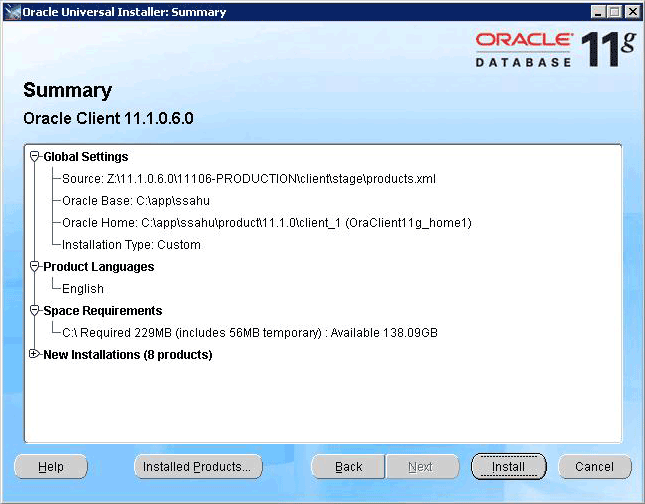The image size is (645, 504).
Task: Maximize the installer window
Action: (x=614, y=12)
